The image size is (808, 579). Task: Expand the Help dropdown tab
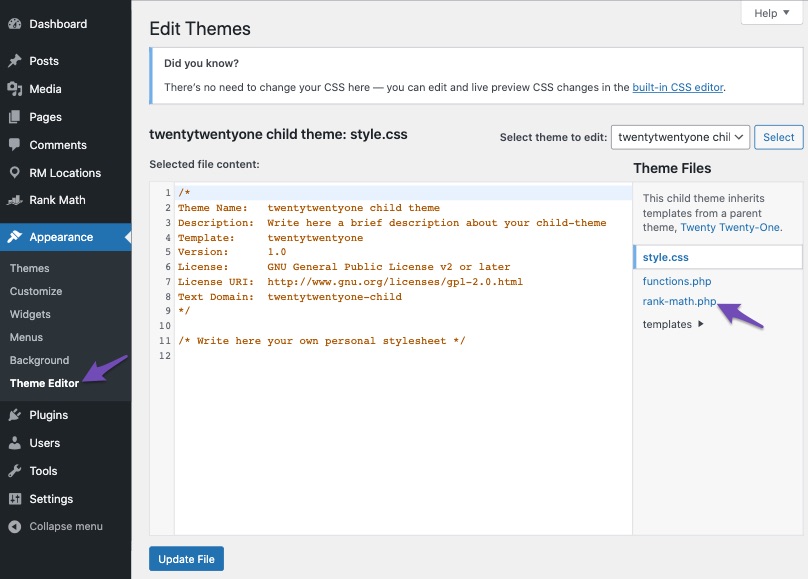772,13
